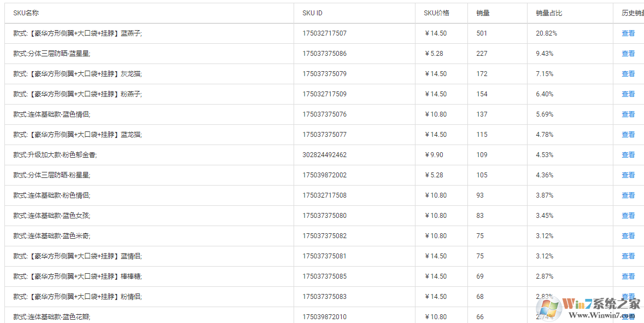644x323 pixels.
Task: Select the 销量占比 column header
Action: [x=548, y=13]
